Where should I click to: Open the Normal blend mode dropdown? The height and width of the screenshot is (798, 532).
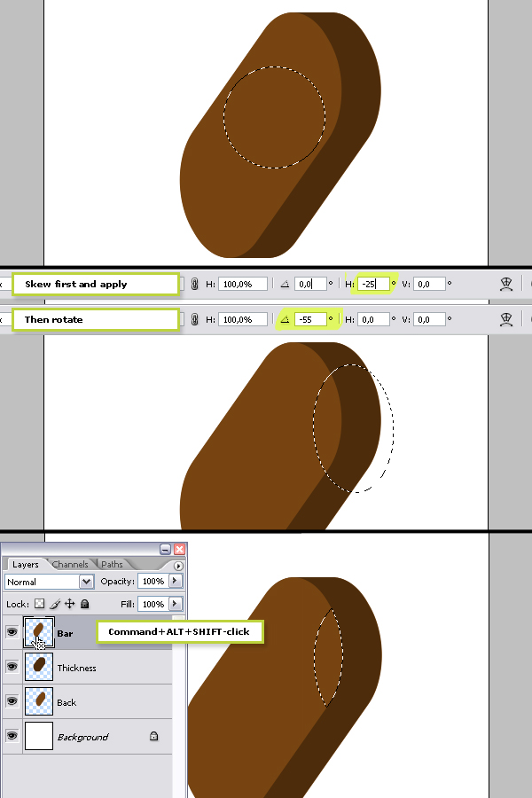[50, 582]
